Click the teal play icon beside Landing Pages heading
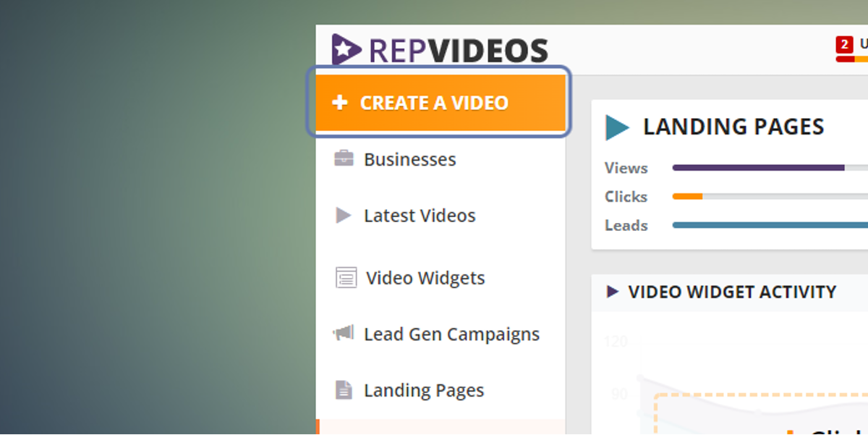The height and width of the screenshot is (435, 868). pyautogui.click(x=616, y=126)
